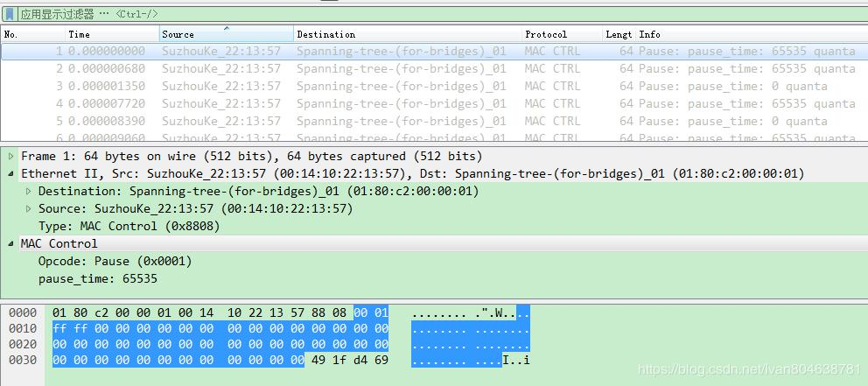Select the Ethernet II header line
Screen dimensions: 868x386
[x=412, y=174]
